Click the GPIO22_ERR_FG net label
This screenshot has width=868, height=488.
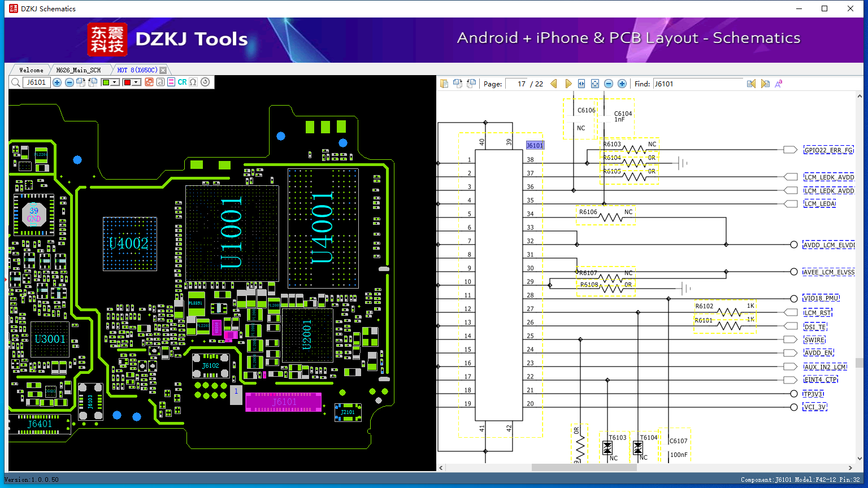(x=828, y=150)
